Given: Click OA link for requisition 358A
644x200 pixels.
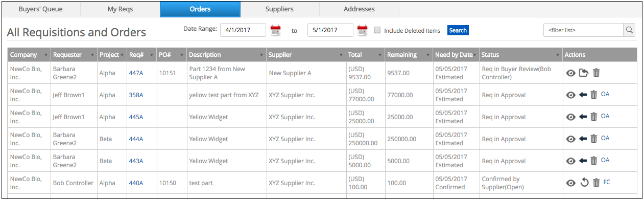Looking at the screenshot, I should pyautogui.click(x=605, y=94).
